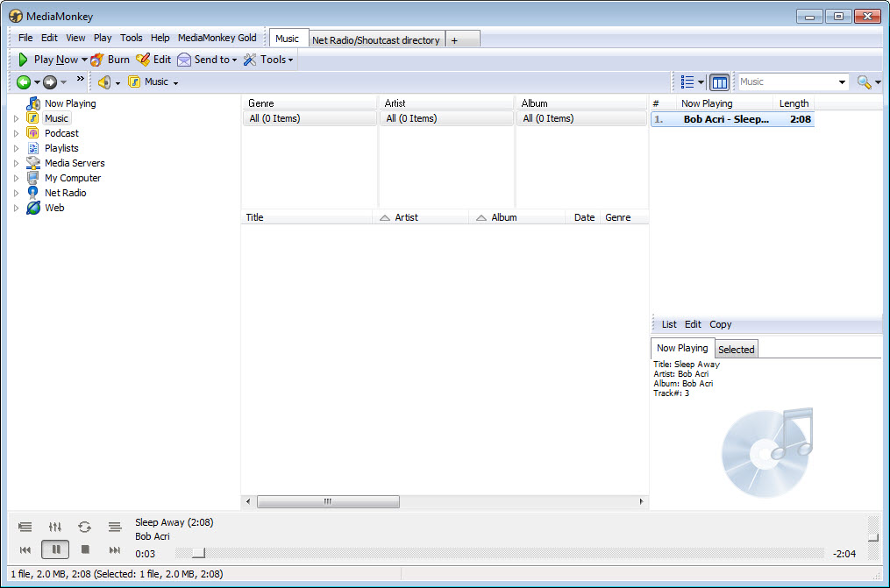The image size is (890, 588).
Task: Open the Play menu
Action: tap(103, 38)
